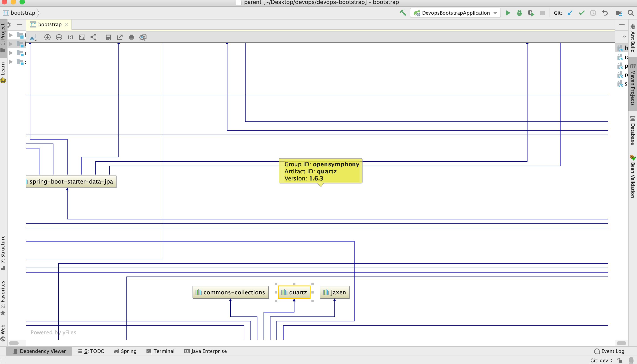Run the application with green play button
The image size is (637, 364).
508,13
